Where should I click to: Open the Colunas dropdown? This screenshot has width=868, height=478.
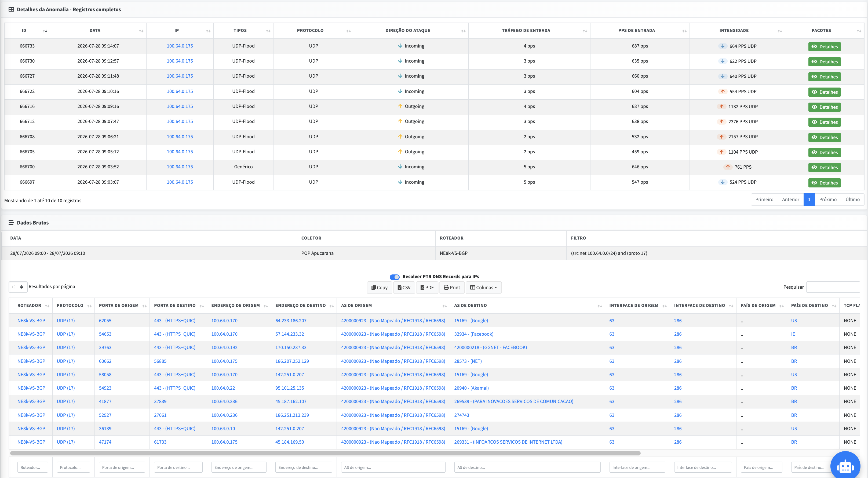[484, 288]
